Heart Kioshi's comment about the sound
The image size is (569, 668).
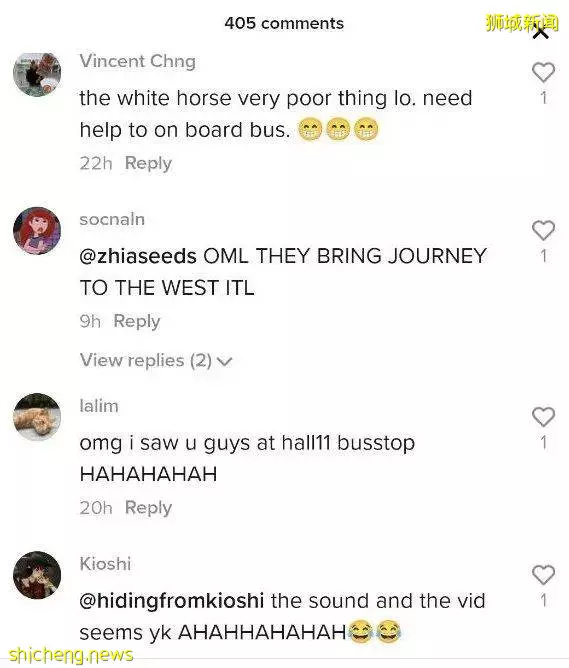pyautogui.click(x=543, y=575)
